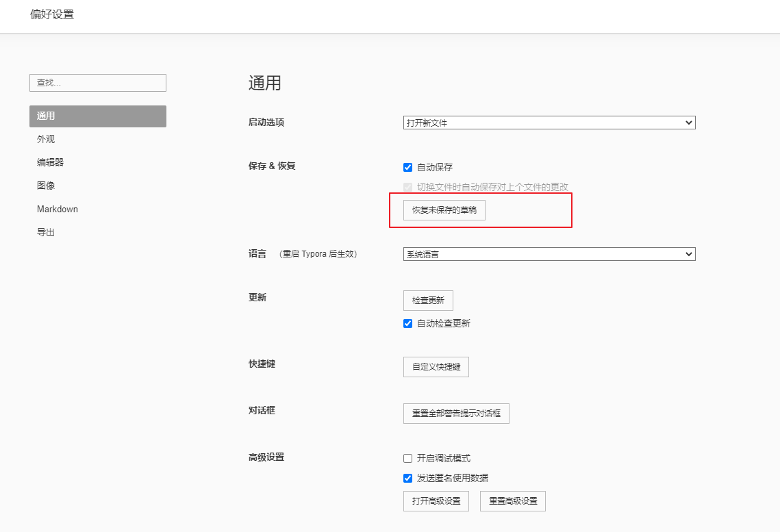Screen dimensions: 780x532
Task: Open 打开高级设置
Action: (436, 501)
